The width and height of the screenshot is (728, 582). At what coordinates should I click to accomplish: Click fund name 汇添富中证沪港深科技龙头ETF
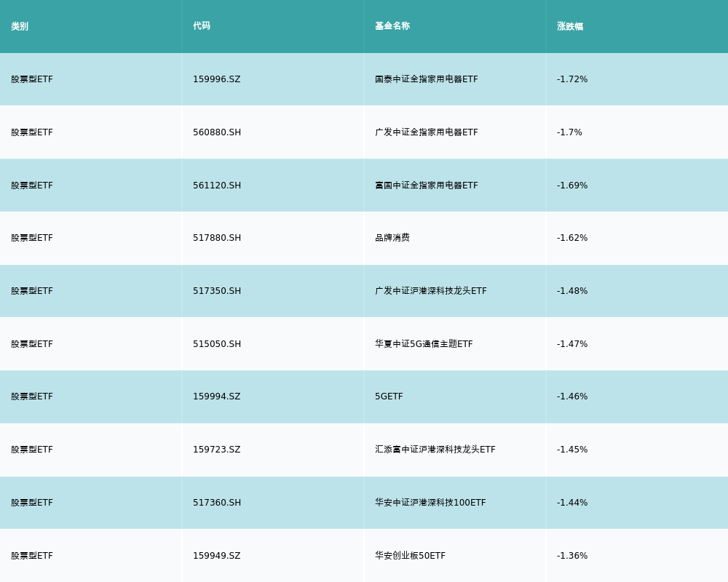coord(435,450)
